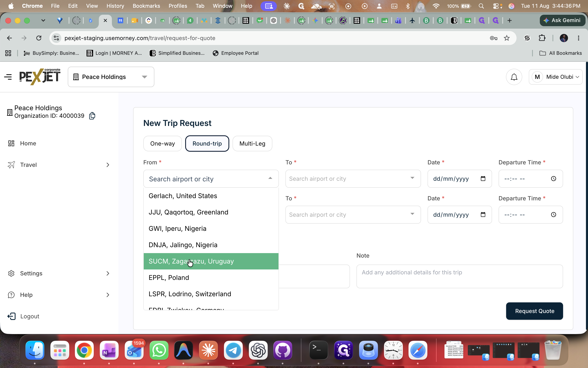The image size is (588, 368).
Task: Open the saved passwords key icon
Action: coord(493,38)
